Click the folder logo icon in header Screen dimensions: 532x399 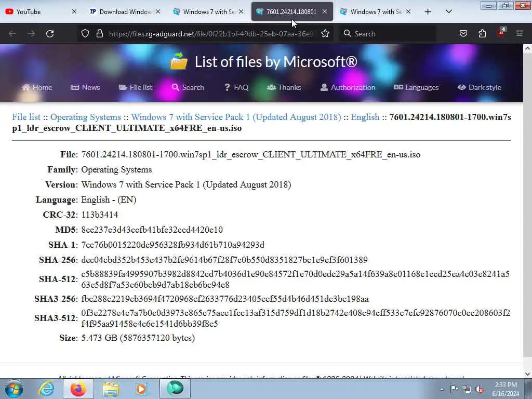pos(179,61)
